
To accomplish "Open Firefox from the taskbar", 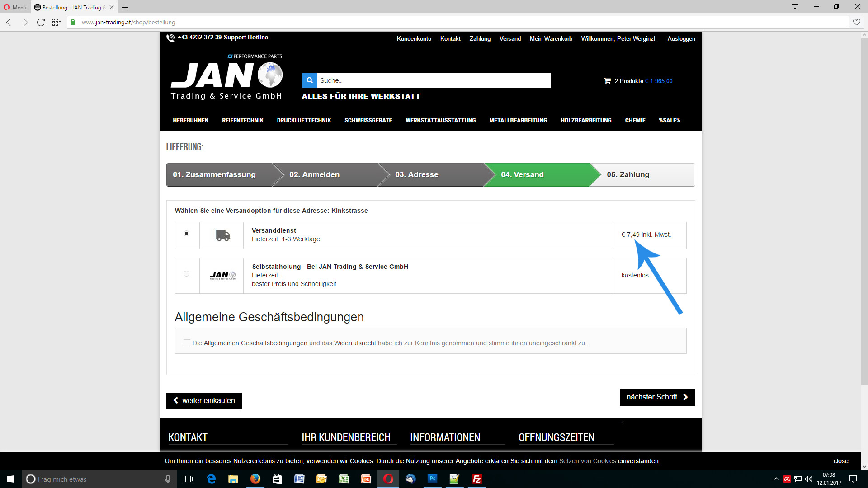I will tap(255, 479).
